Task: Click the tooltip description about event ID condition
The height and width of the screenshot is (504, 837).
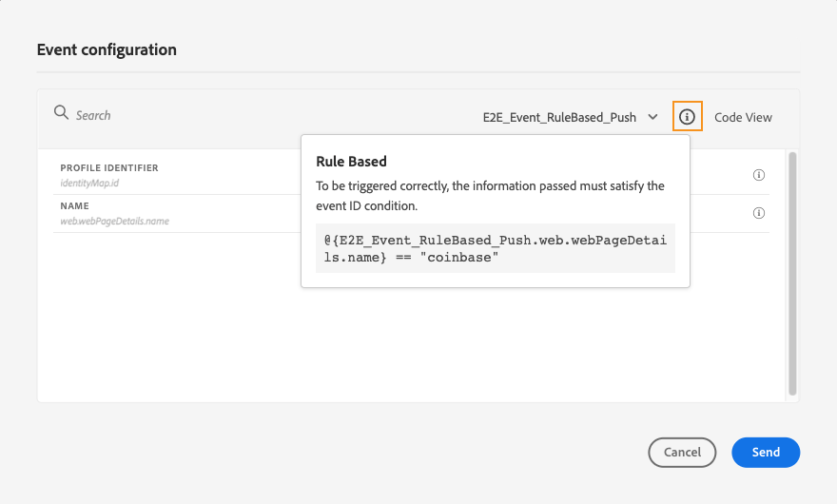Action: pyautogui.click(x=490, y=195)
